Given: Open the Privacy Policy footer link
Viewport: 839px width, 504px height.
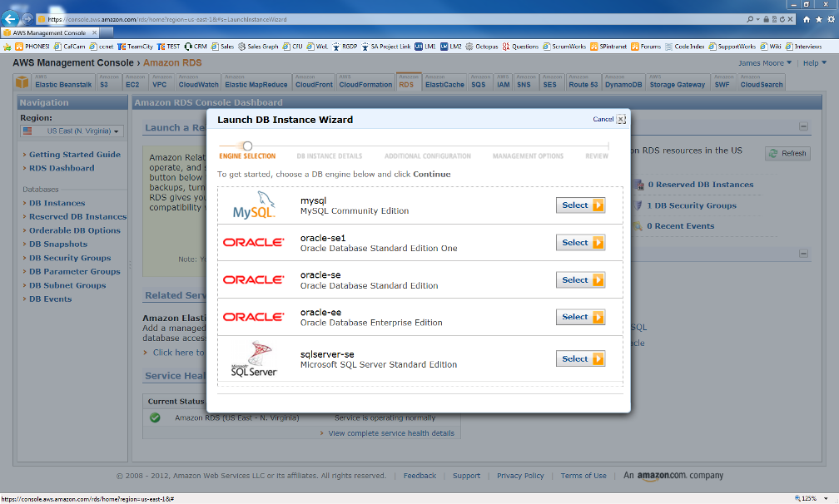Looking at the screenshot, I should (520, 476).
